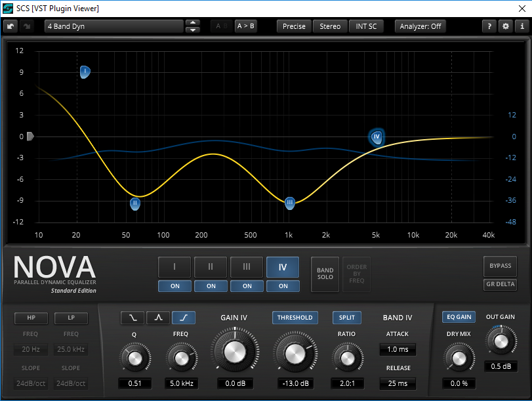The width and height of the screenshot is (532, 401).
Task: Step to next preset with down arrow
Action: (x=193, y=30)
